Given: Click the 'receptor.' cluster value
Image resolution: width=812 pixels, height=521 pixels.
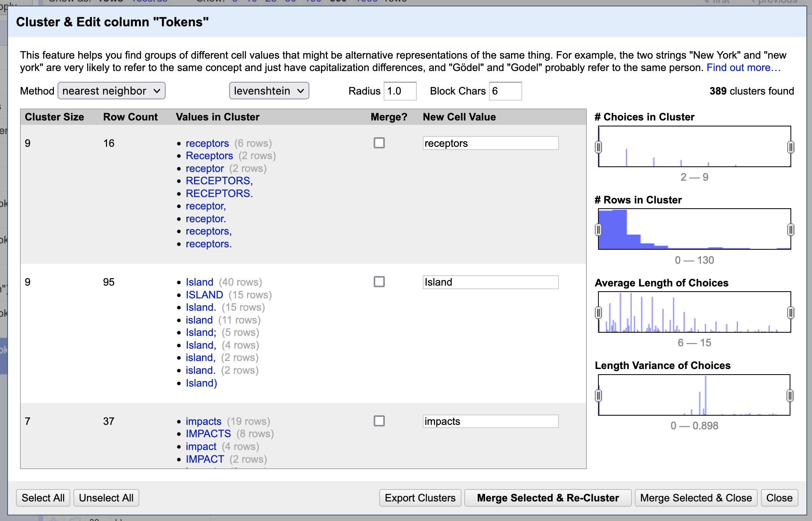Looking at the screenshot, I should pyautogui.click(x=206, y=219).
